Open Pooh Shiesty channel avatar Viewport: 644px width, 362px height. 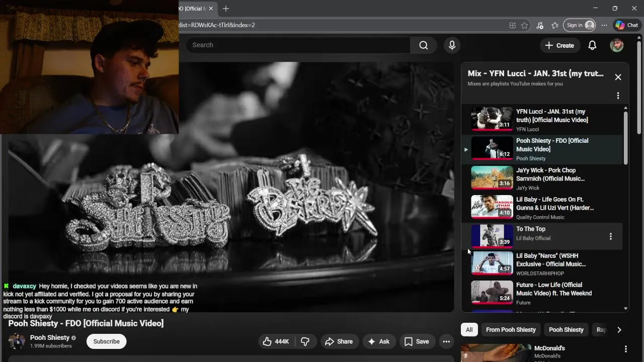click(x=17, y=341)
